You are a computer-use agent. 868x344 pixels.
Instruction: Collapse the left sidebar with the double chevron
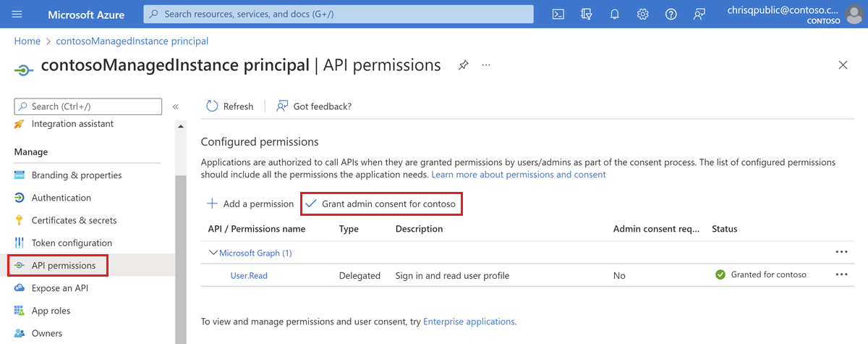pos(175,106)
